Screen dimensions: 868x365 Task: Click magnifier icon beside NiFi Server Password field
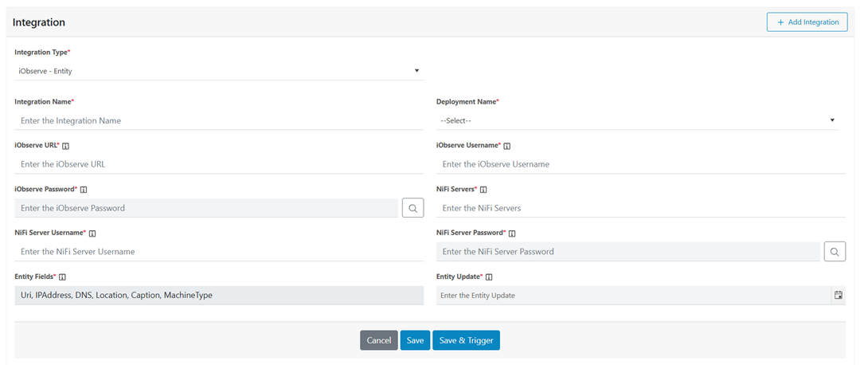pos(835,252)
